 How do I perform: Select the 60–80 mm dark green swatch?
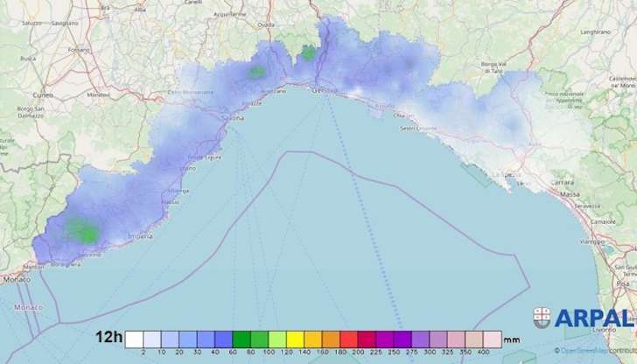click(x=241, y=339)
